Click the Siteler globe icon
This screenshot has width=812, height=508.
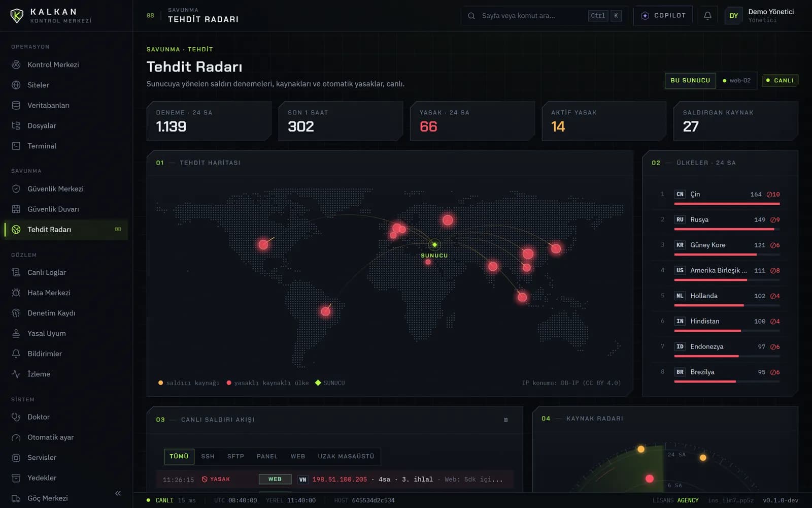coord(16,85)
